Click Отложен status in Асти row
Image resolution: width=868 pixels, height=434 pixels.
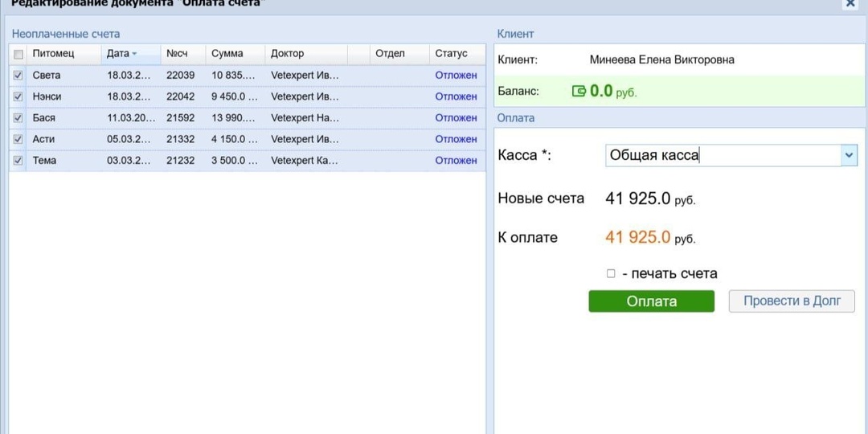point(457,139)
